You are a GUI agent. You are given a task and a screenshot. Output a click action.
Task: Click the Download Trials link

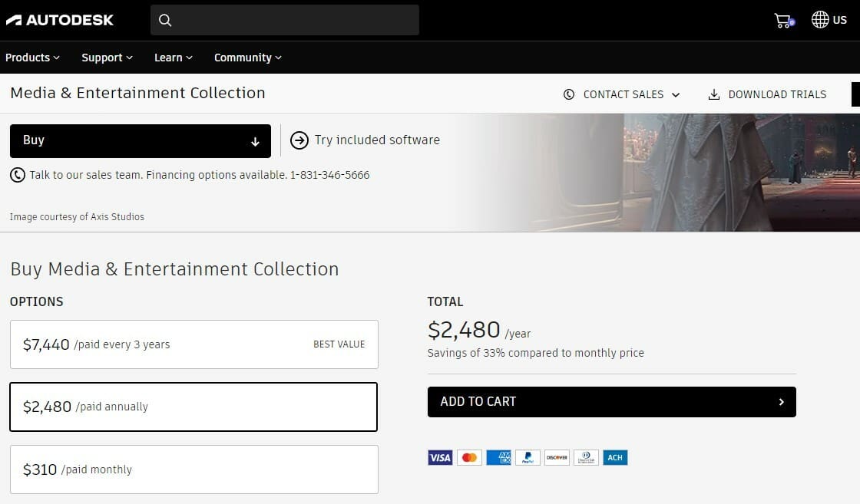767,94
